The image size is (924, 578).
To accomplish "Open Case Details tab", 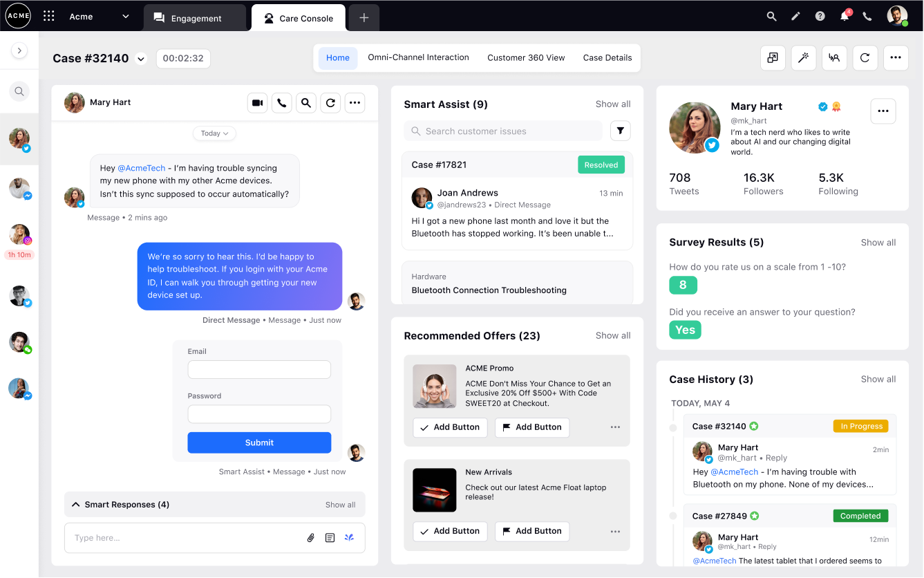I will click(607, 58).
